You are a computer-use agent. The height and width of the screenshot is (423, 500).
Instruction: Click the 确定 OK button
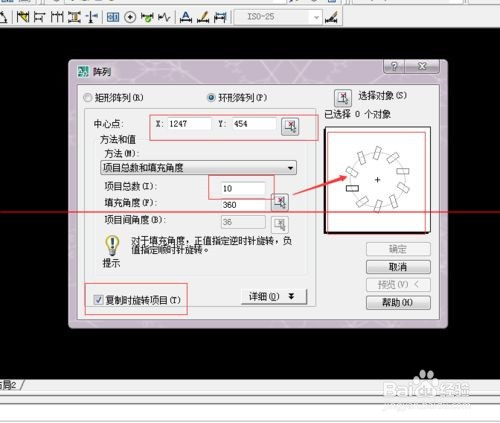click(x=398, y=249)
